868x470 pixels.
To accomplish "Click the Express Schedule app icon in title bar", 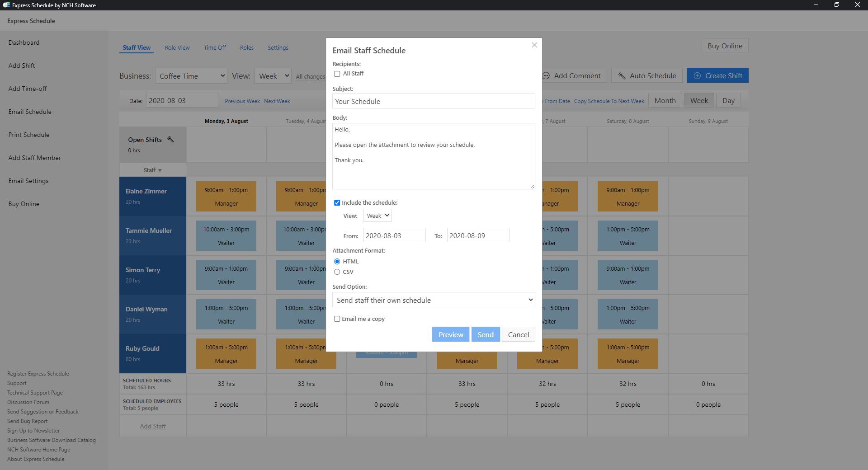I will click(6, 5).
